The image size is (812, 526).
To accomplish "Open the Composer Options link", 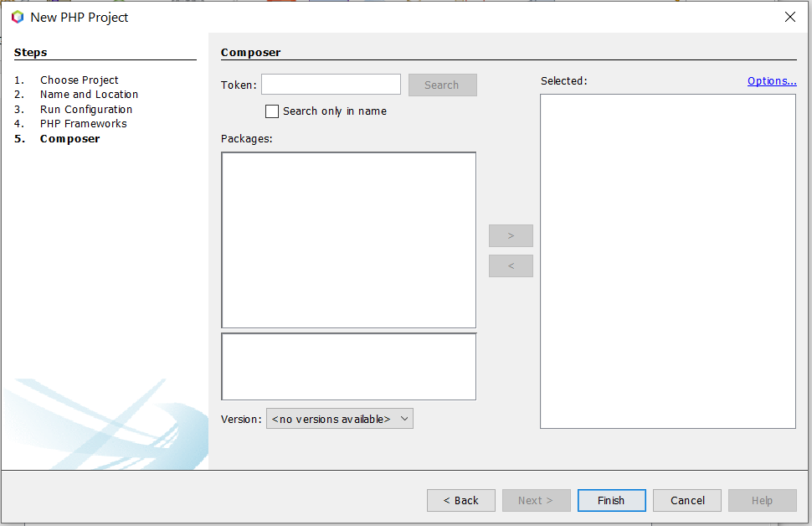I will pos(772,81).
